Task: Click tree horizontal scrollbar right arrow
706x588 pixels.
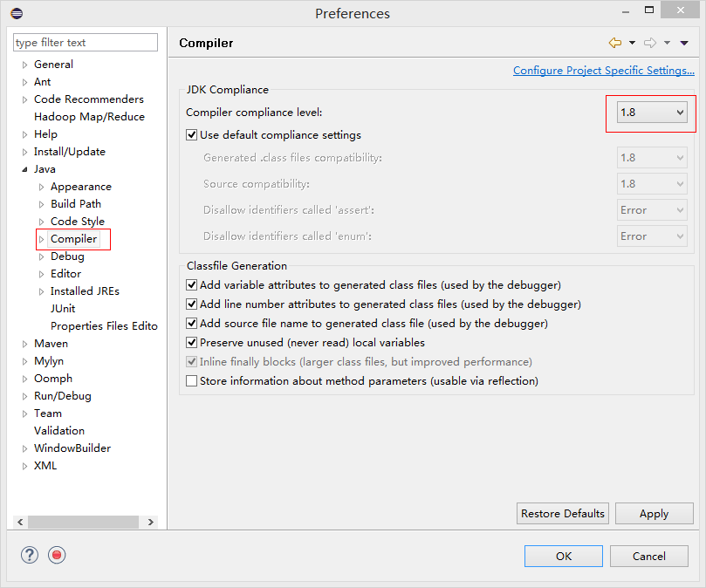Action: [151, 522]
